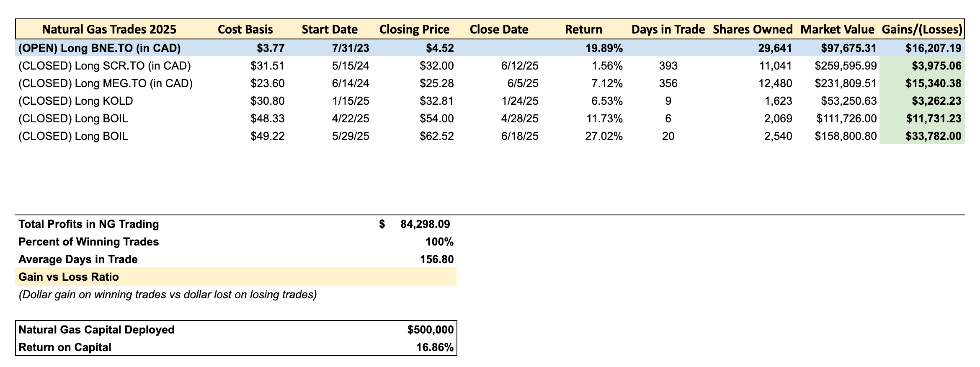Viewport: 980px width, 367px height.
Task: Select the $500,000 capital deployed cell
Action: tap(430, 330)
